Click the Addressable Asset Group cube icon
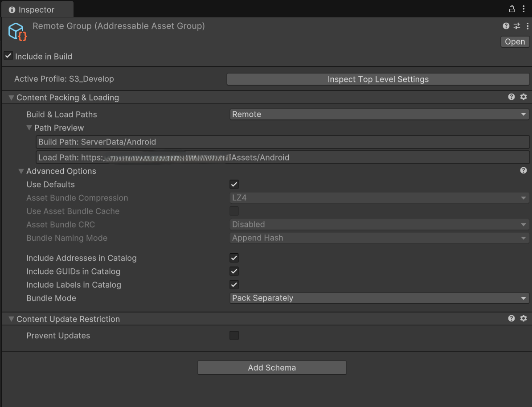The height and width of the screenshot is (407, 532). pos(17,32)
